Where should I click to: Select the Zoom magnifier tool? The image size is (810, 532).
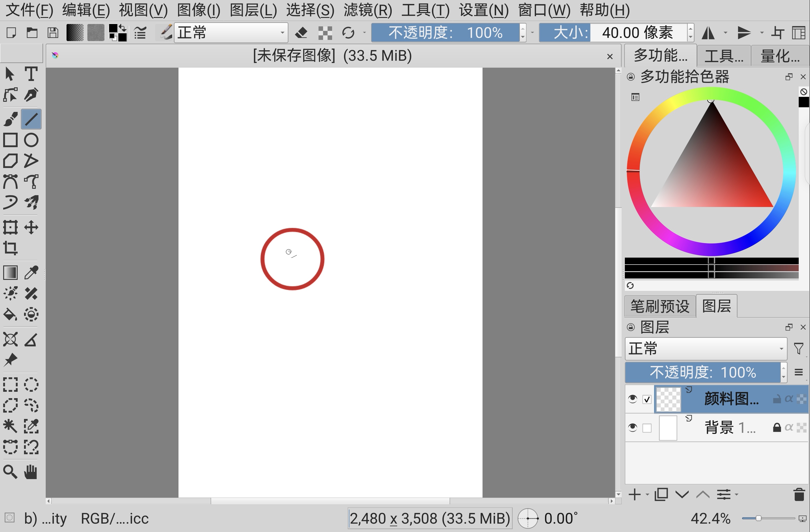click(x=10, y=472)
